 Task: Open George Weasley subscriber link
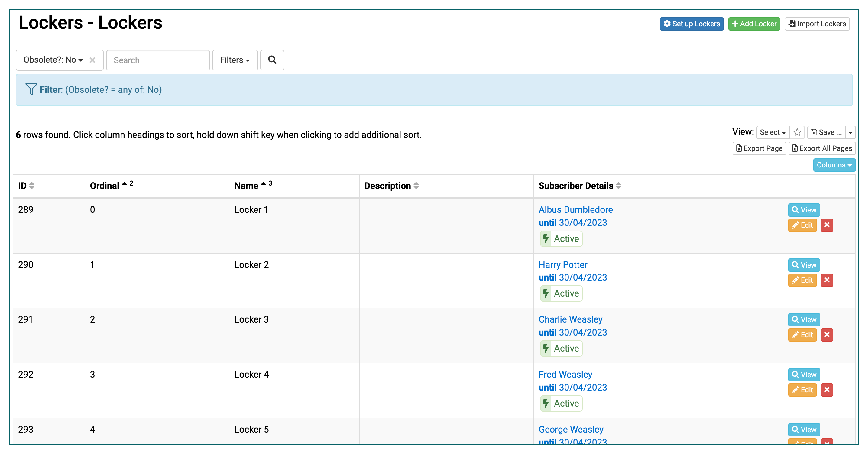tap(571, 430)
